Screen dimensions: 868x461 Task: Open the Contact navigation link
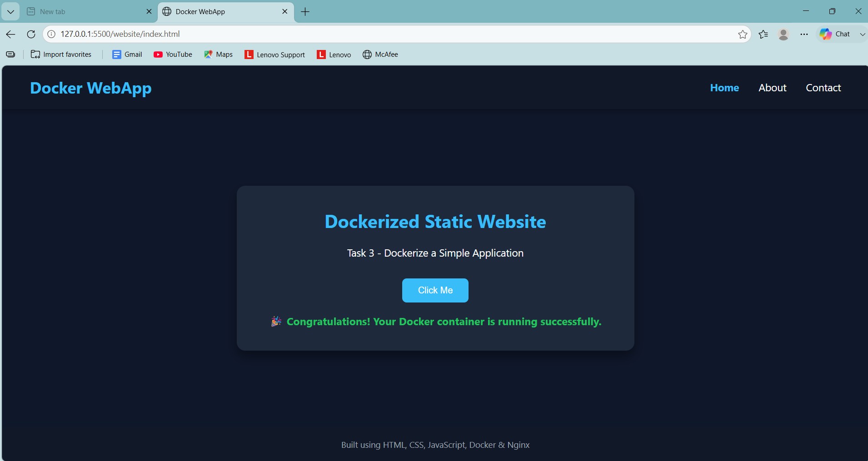tap(823, 88)
